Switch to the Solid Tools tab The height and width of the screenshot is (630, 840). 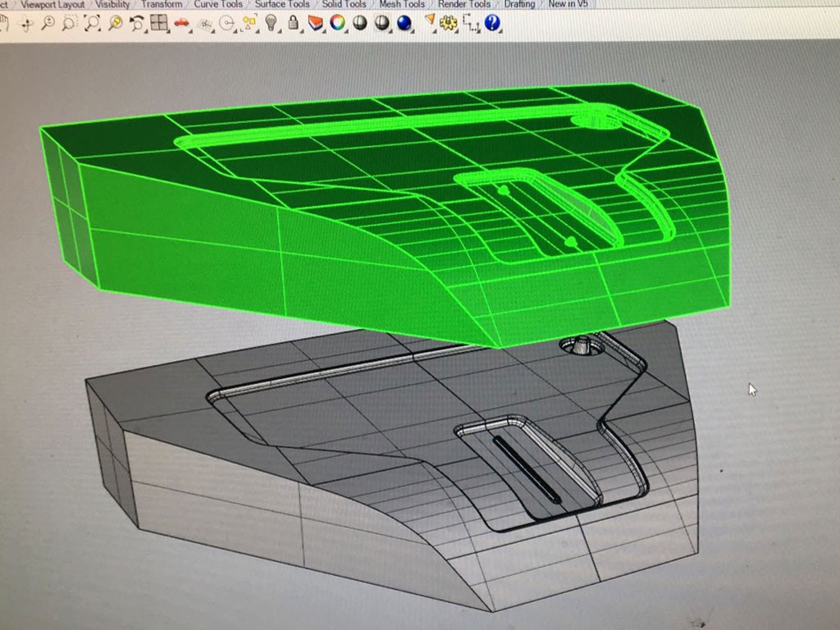click(344, 4)
